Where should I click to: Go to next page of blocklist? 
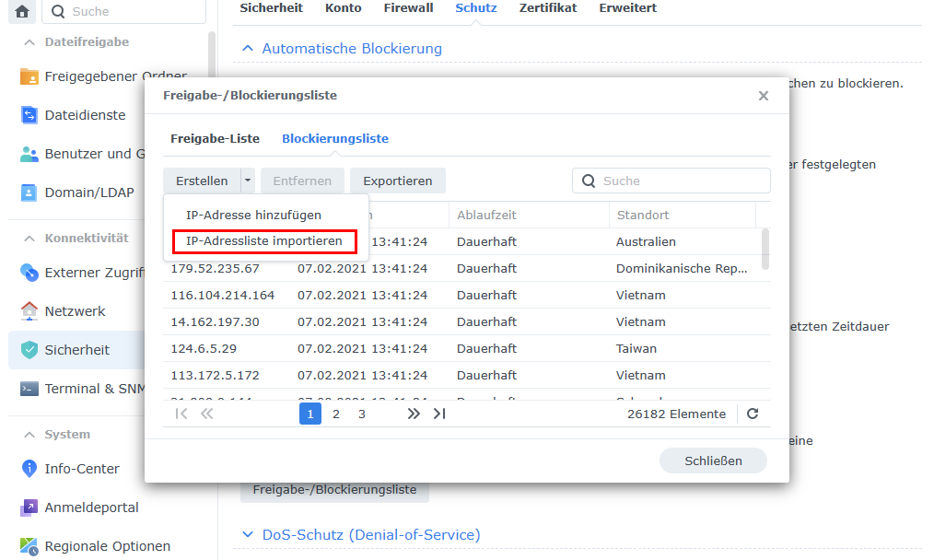click(x=414, y=414)
